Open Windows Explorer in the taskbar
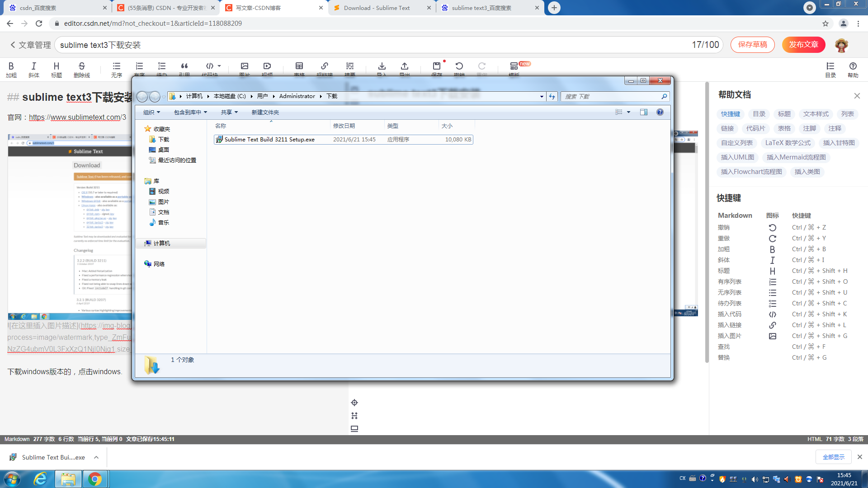Screen dimensions: 868x488 pyautogui.click(x=68, y=479)
